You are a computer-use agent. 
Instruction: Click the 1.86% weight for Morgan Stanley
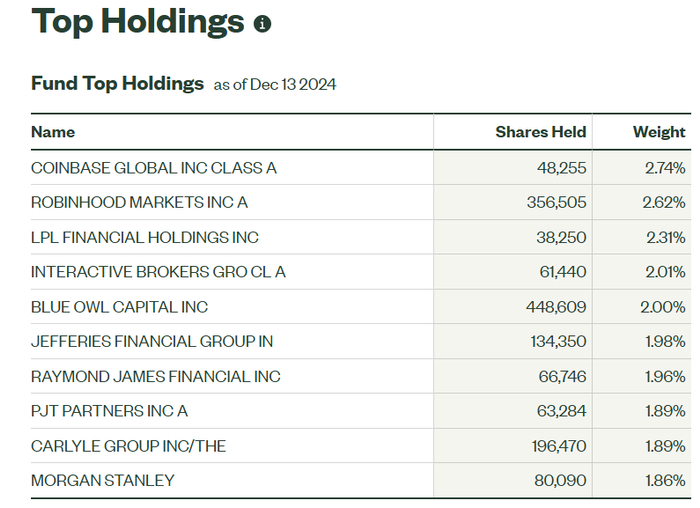point(665,481)
